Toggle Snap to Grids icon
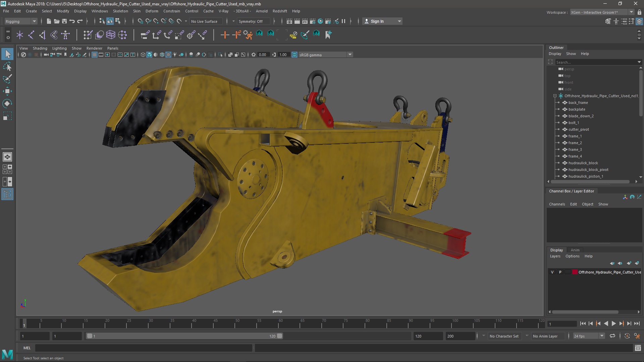 [x=140, y=21]
